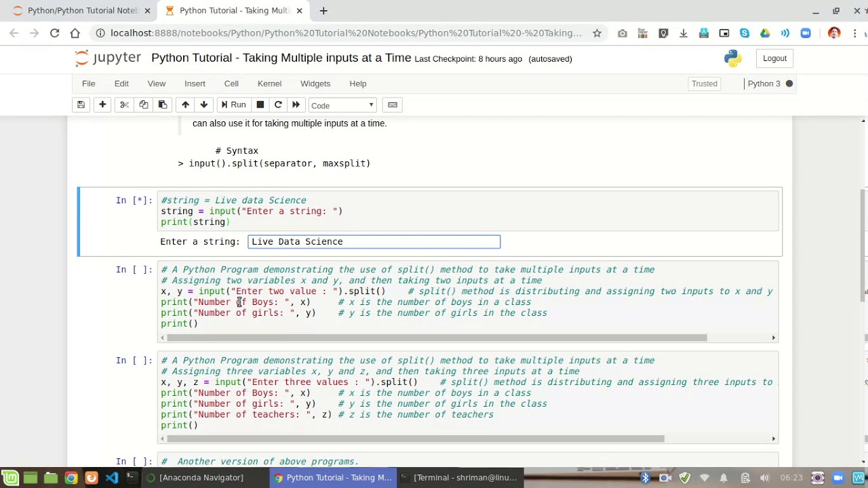The height and width of the screenshot is (488, 868).
Task: Open the Help menu
Action: coord(358,83)
